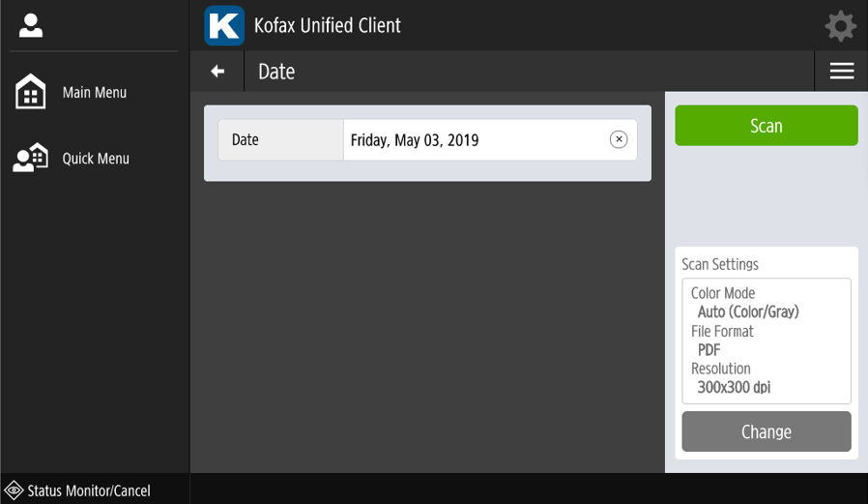This screenshot has width=868, height=504.
Task: Click the date input field
Action: coord(474,140)
